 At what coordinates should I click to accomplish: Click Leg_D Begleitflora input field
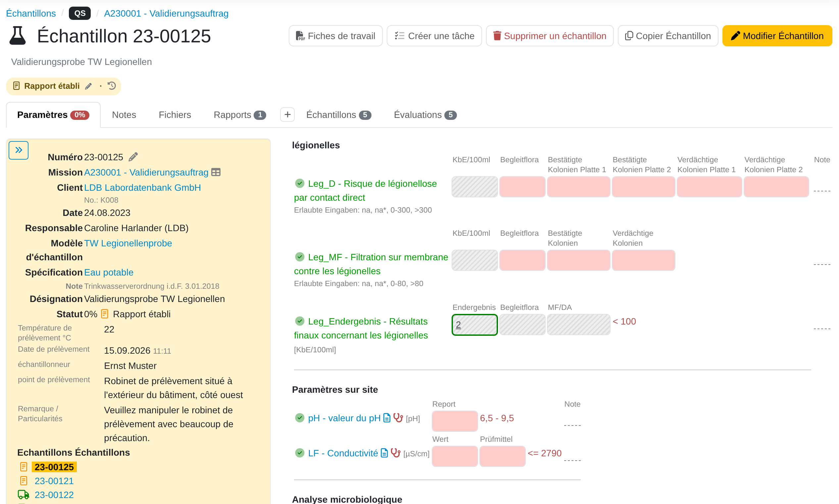(x=522, y=187)
